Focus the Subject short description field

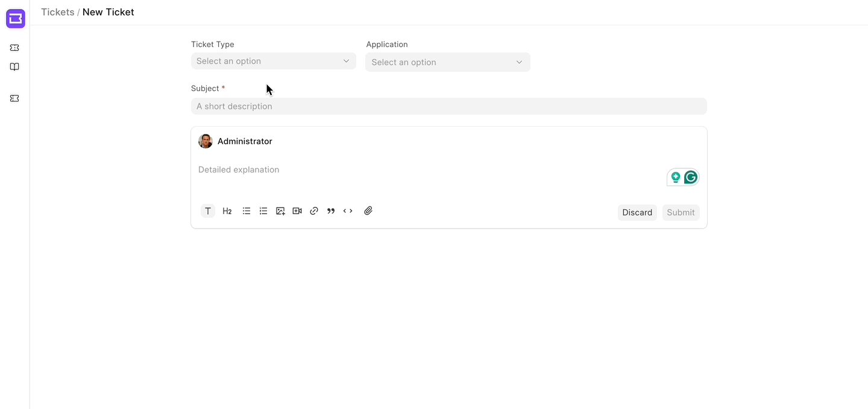(x=448, y=106)
